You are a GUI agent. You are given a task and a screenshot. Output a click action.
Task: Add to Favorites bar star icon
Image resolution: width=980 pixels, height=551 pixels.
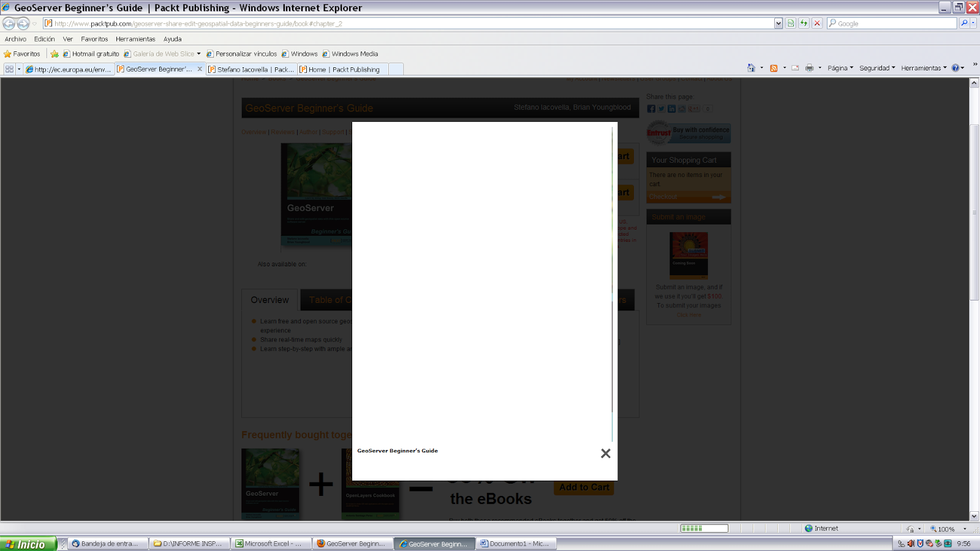55,54
